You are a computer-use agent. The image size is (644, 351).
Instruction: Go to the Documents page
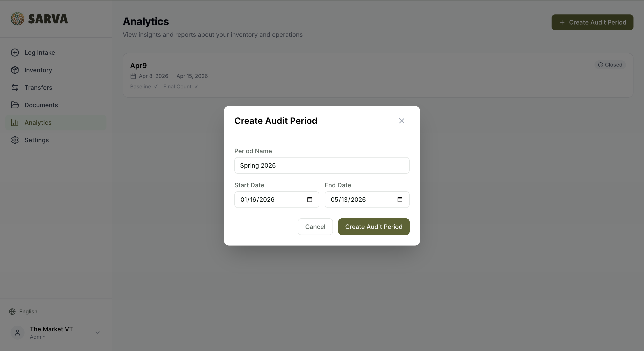click(41, 105)
